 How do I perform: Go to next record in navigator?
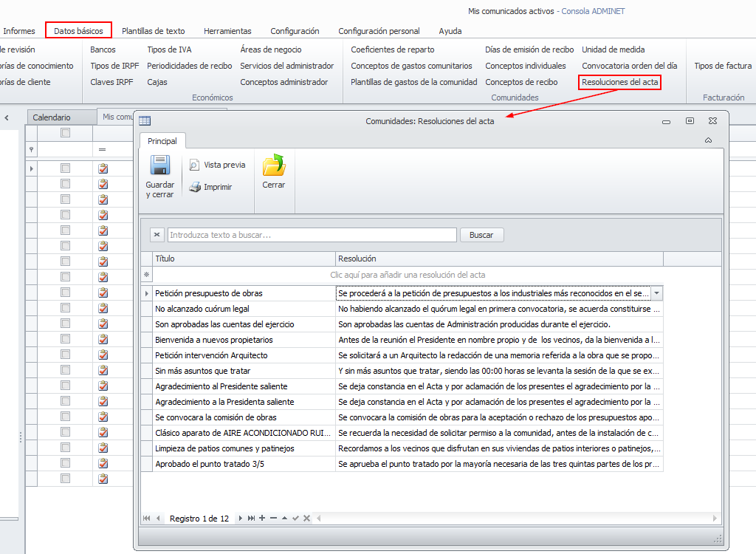point(241,519)
